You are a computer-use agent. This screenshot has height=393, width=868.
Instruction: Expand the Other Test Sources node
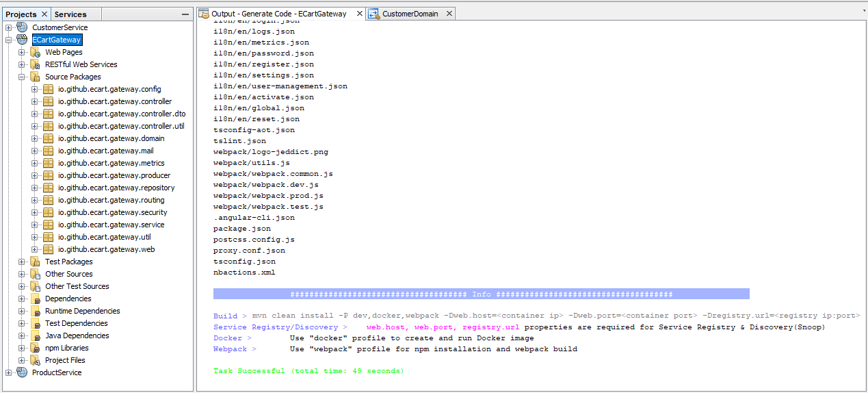click(22, 286)
